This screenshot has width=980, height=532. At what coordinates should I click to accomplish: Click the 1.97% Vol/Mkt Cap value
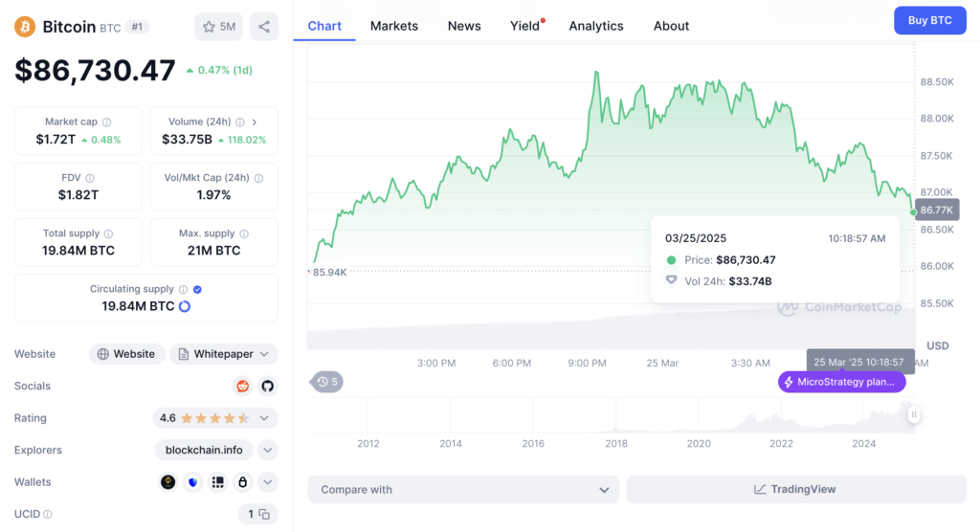[x=213, y=195]
